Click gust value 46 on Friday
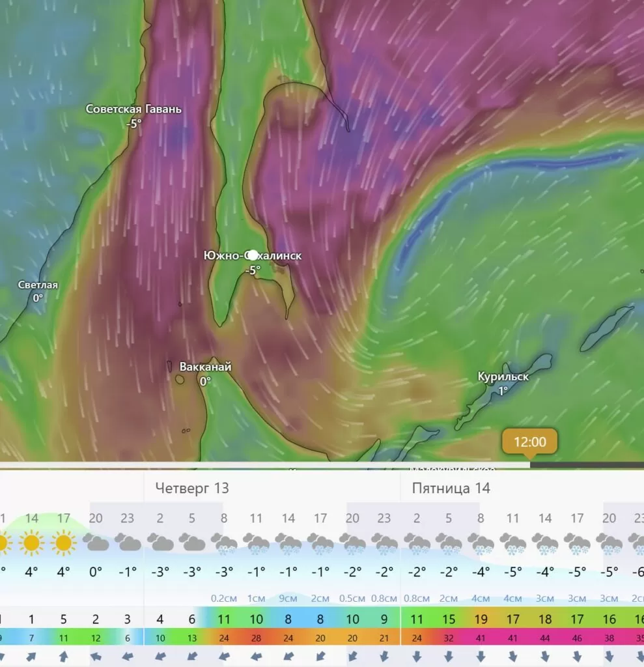Screen dimensions: 644x667 [x=577, y=638]
